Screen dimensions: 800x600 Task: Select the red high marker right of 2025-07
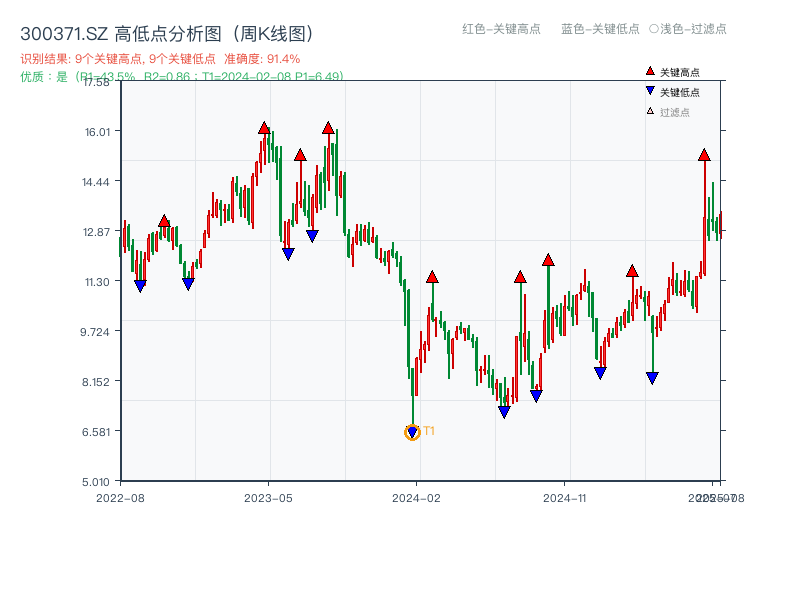(x=704, y=155)
